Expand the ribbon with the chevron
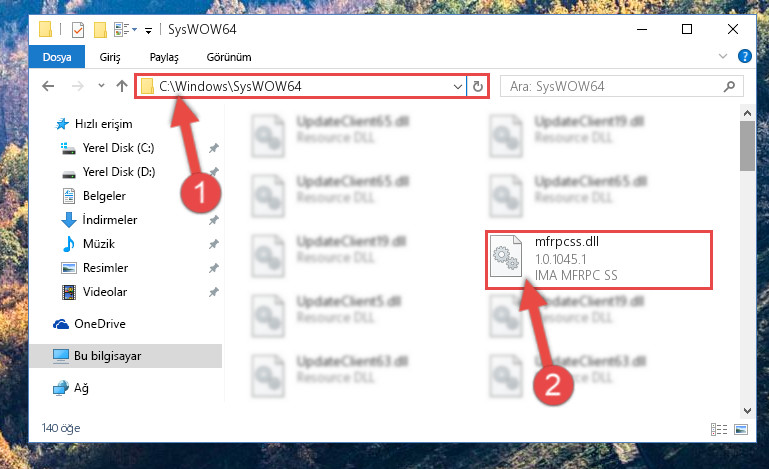Image resolution: width=769 pixels, height=469 pixels. pyautogui.click(x=722, y=56)
